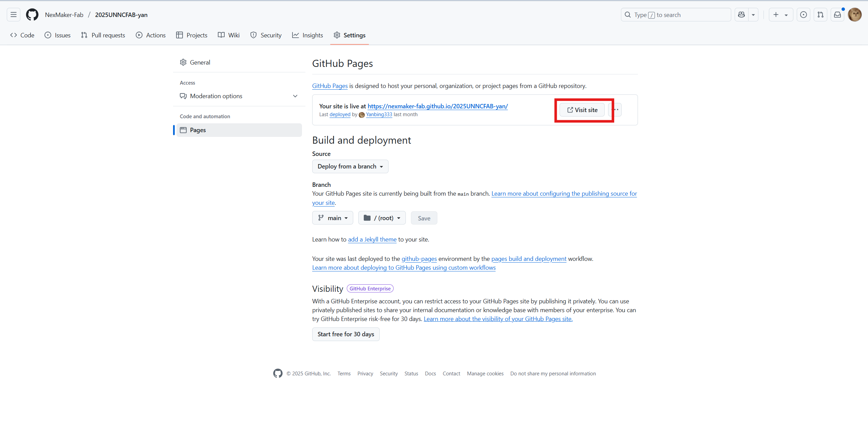Open add a Jekyll theme link
Viewport: 868px width, 428px height.
pyautogui.click(x=372, y=239)
